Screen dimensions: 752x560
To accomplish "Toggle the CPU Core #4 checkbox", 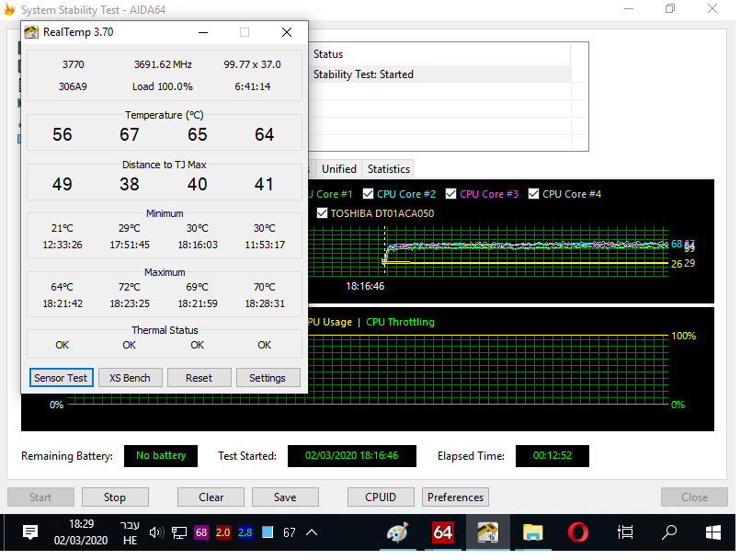I will [x=533, y=194].
